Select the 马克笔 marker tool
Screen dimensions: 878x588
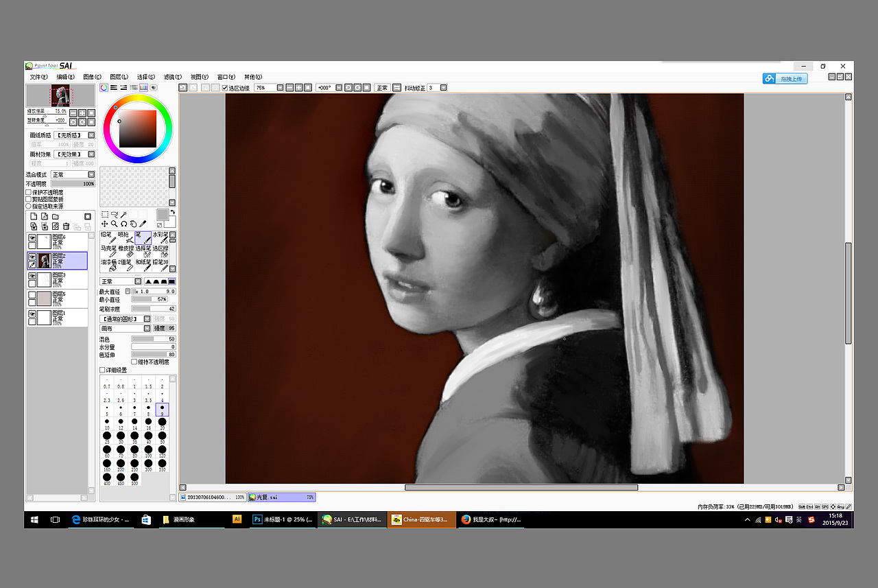tap(108, 252)
